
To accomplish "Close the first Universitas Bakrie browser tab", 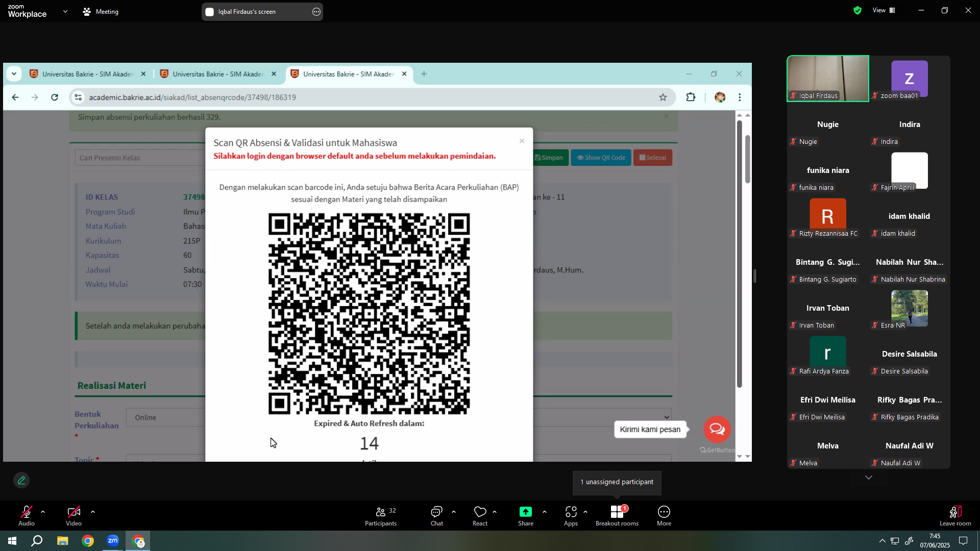I will pos(143,74).
